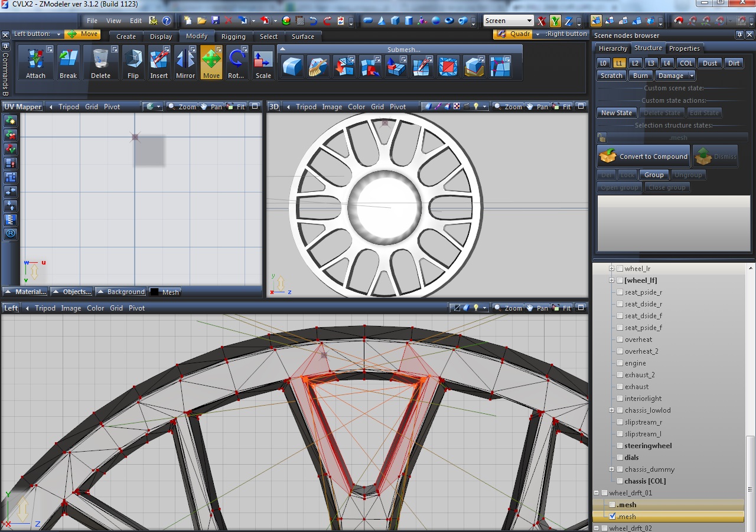Viewport: 756px width, 532px height.
Task: Open the View menu
Action: [114, 21]
